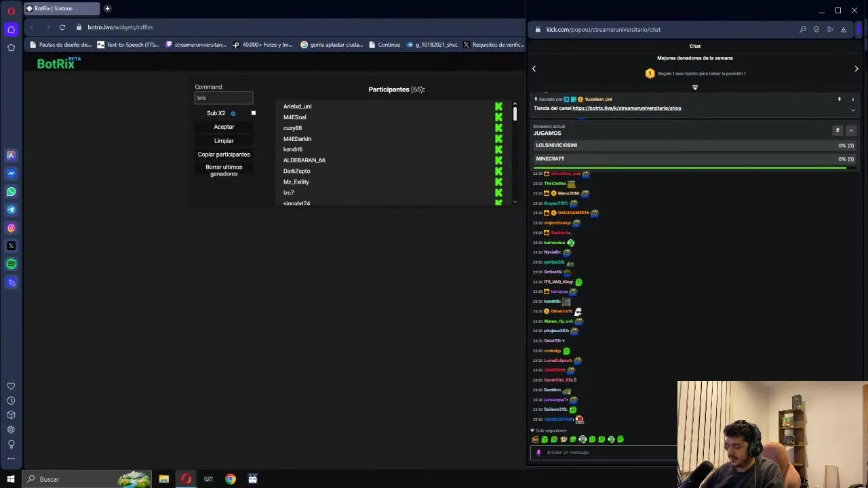Viewport: 868px width, 488px height.
Task: Open Requisitos de verificación X bookmark
Action: (494, 45)
